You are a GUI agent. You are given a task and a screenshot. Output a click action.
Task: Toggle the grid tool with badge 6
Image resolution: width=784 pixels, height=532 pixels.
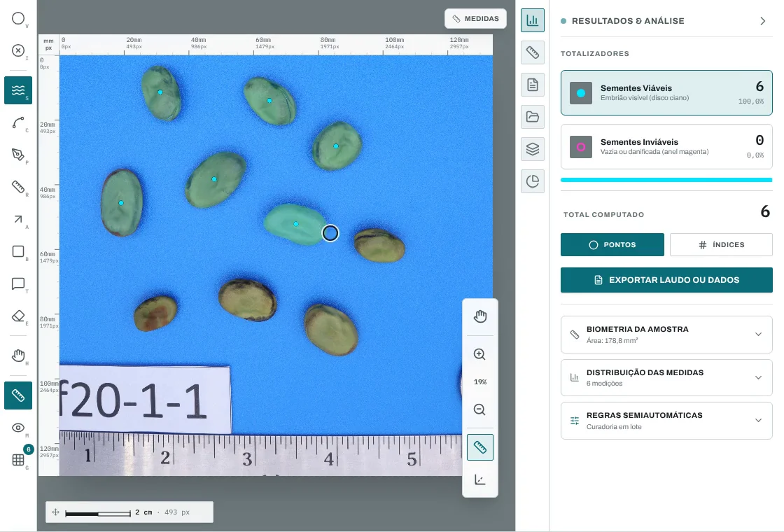point(18,459)
